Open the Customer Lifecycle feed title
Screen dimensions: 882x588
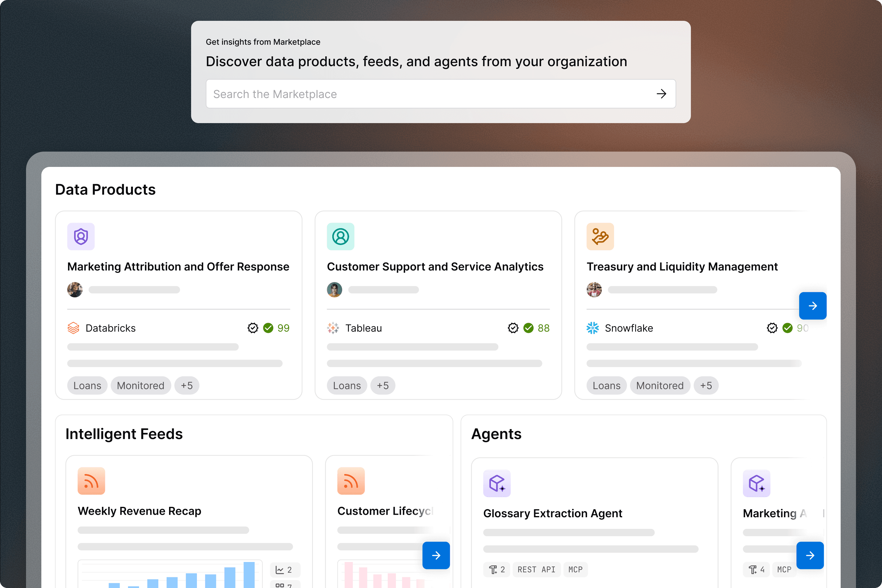(386, 511)
